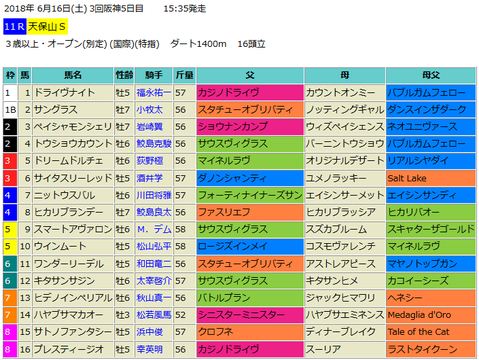Open jockey link 小牧太
This screenshot has height=360, width=479.
click(x=149, y=110)
